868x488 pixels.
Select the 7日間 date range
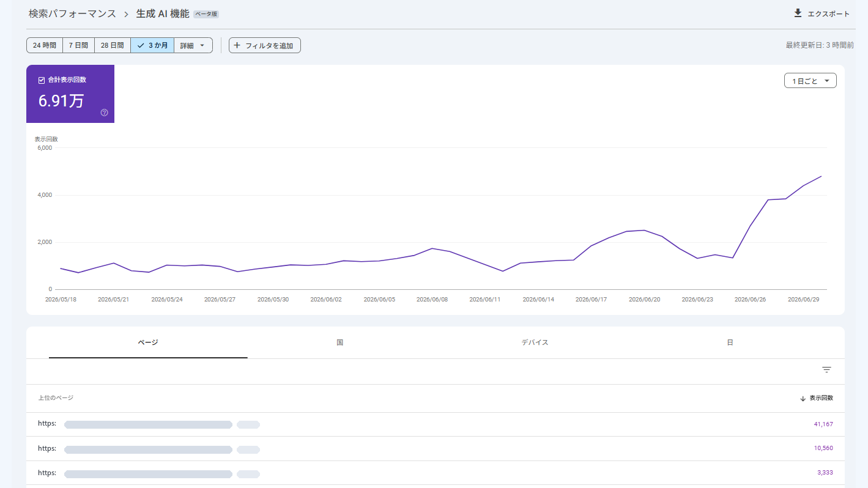coord(78,45)
